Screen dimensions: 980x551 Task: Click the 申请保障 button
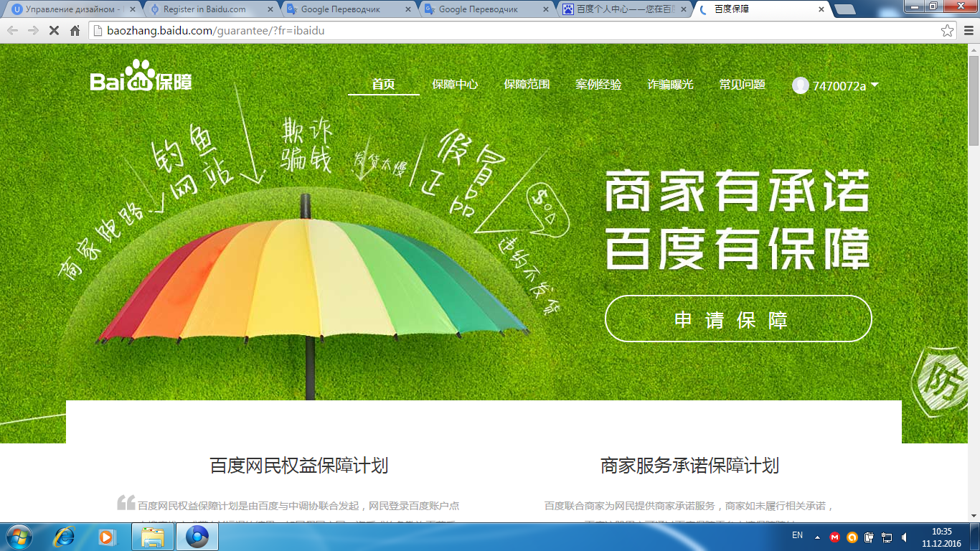pos(738,319)
